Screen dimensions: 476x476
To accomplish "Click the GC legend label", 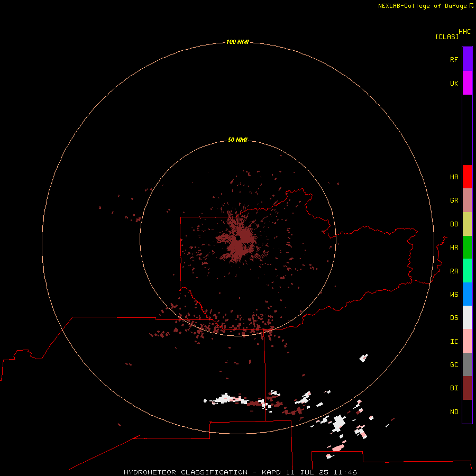I will [x=454, y=365].
